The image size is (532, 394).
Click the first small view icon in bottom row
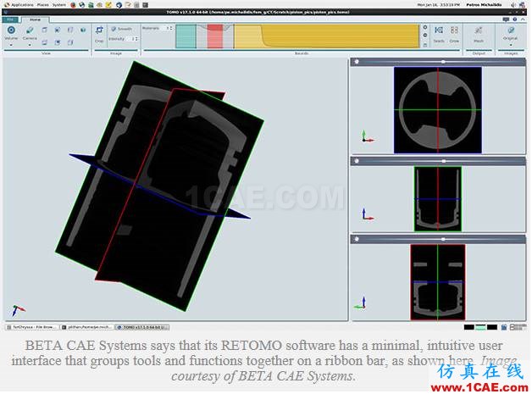[x=44, y=42]
